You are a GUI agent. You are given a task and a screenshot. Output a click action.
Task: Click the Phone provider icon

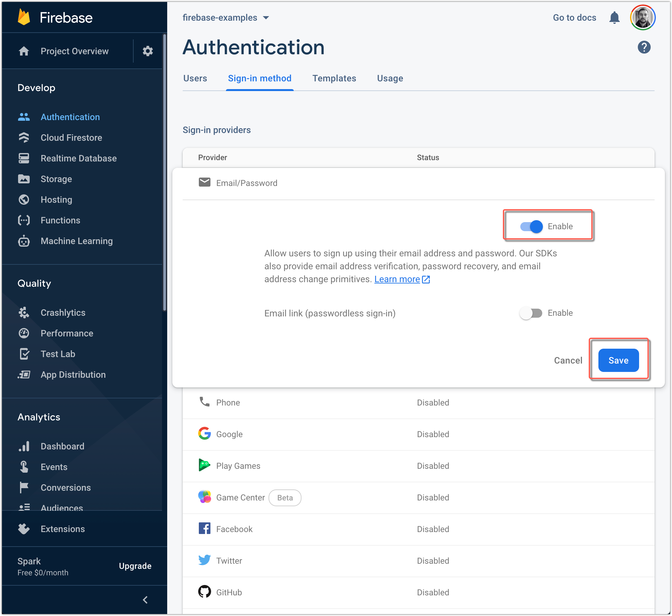(205, 402)
